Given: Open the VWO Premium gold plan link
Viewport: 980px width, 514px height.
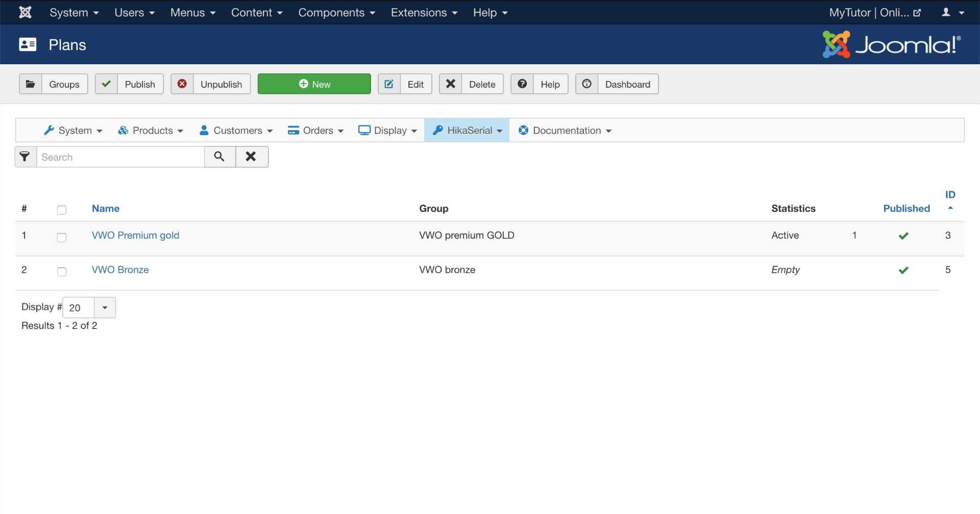Looking at the screenshot, I should tap(136, 236).
